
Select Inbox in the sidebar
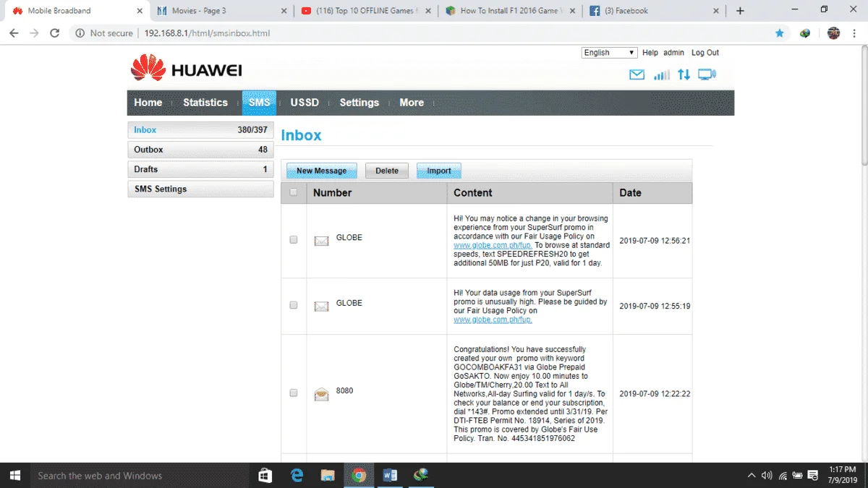(x=200, y=130)
